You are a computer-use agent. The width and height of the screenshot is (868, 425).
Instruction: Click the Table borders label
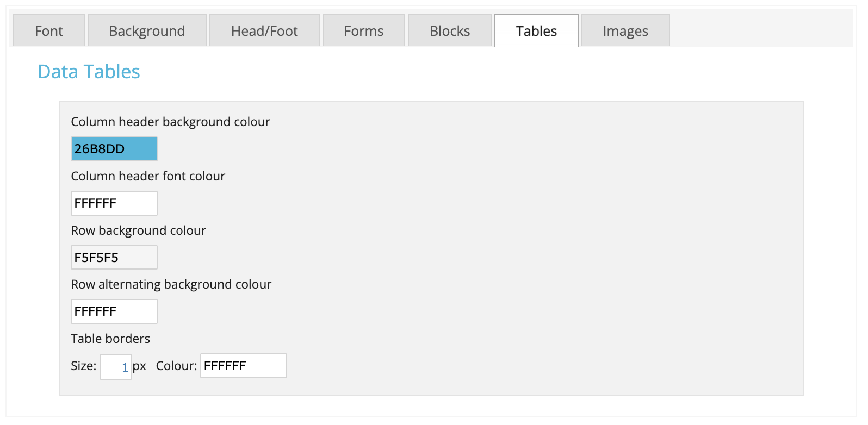(110, 339)
